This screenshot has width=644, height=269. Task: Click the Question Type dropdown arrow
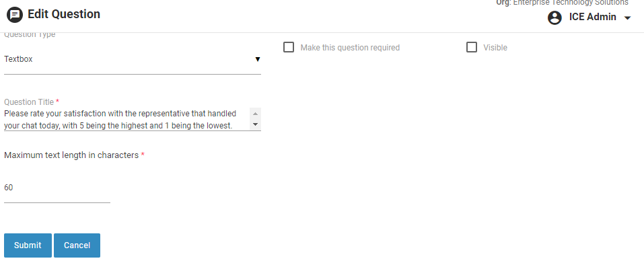point(258,59)
